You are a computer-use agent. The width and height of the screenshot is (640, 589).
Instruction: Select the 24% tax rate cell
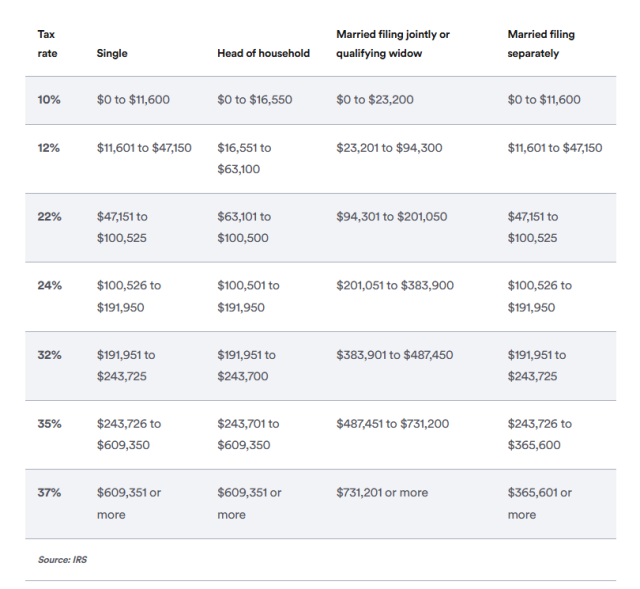click(49, 285)
